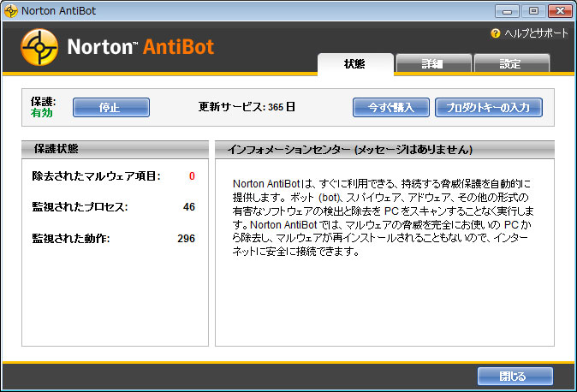Click the 今すぐ購入 button
This screenshot has height=392, width=577.
coord(390,108)
